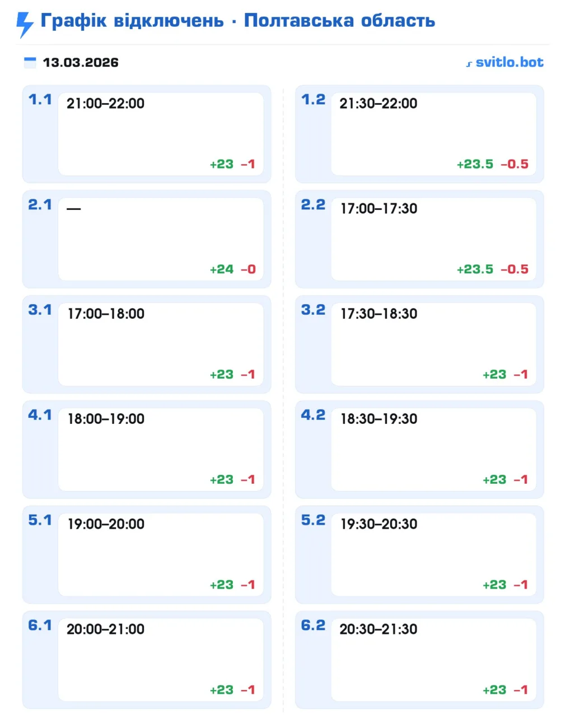Click the small icon before svitlo.bot
566x728 pixels.
(x=469, y=64)
